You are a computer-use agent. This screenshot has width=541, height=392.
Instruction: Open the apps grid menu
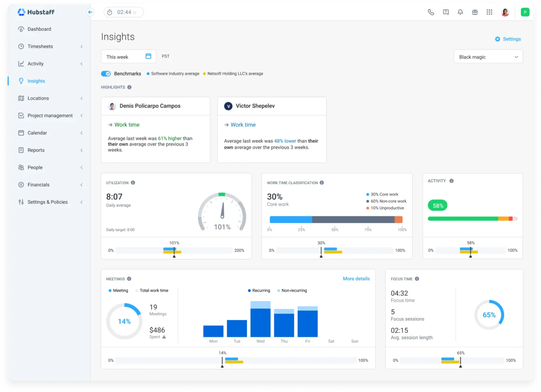[x=489, y=12]
